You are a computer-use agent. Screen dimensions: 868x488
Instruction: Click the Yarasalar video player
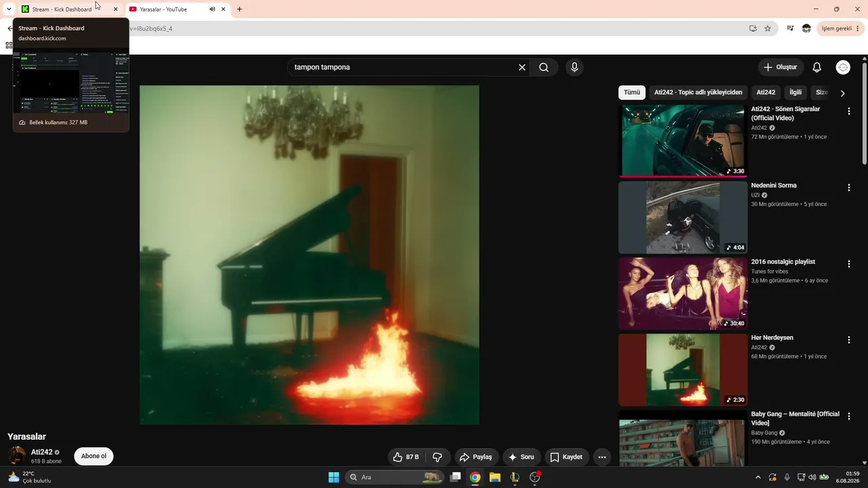click(309, 255)
